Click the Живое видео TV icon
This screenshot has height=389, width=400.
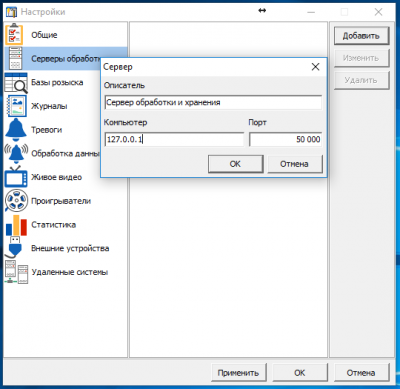[16, 177]
